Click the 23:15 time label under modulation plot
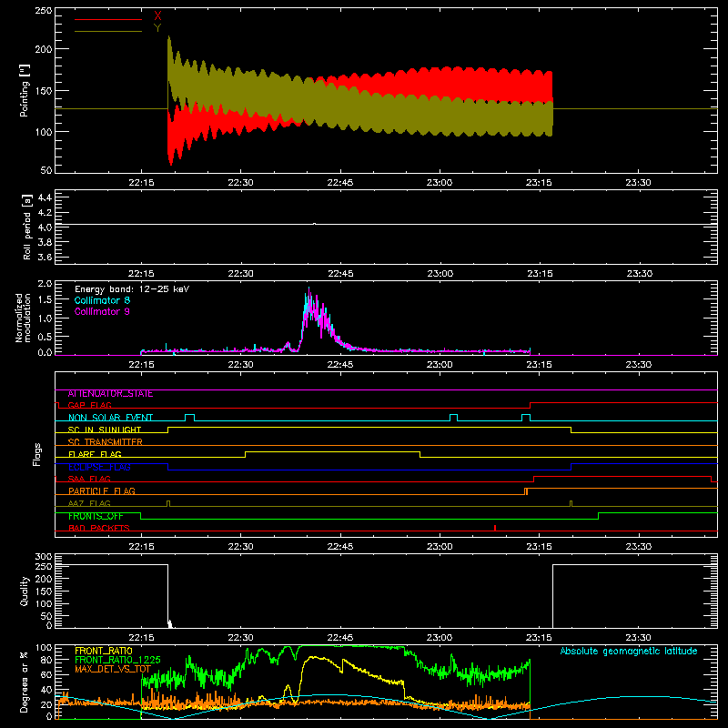Viewport: 728px width, 728px height. [x=539, y=365]
